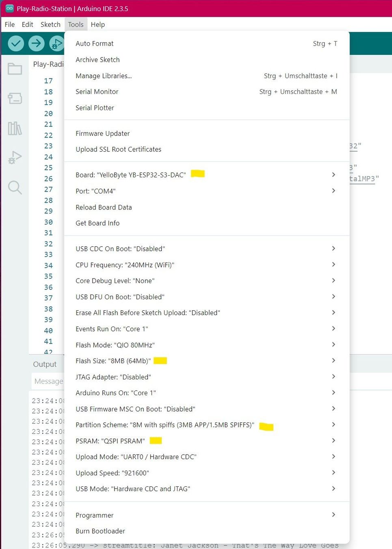This screenshot has height=549, width=392.
Task: Open the Debug sidebar panel icon
Action: pyautogui.click(x=15, y=158)
